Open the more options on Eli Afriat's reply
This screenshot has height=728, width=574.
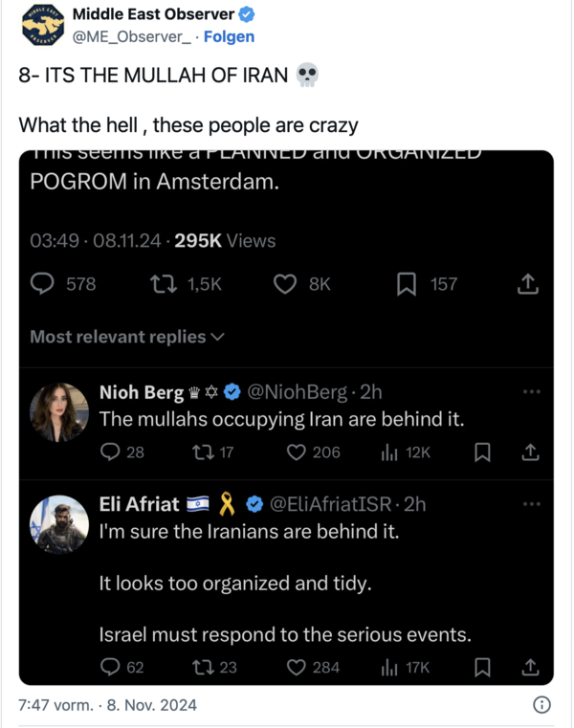click(532, 504)
